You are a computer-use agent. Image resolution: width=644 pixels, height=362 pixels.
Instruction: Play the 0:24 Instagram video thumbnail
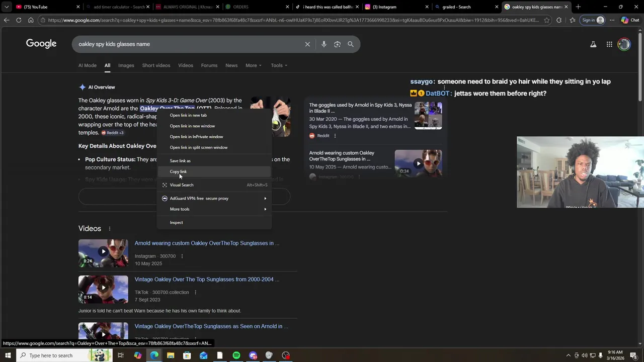(x=103, y=252)
